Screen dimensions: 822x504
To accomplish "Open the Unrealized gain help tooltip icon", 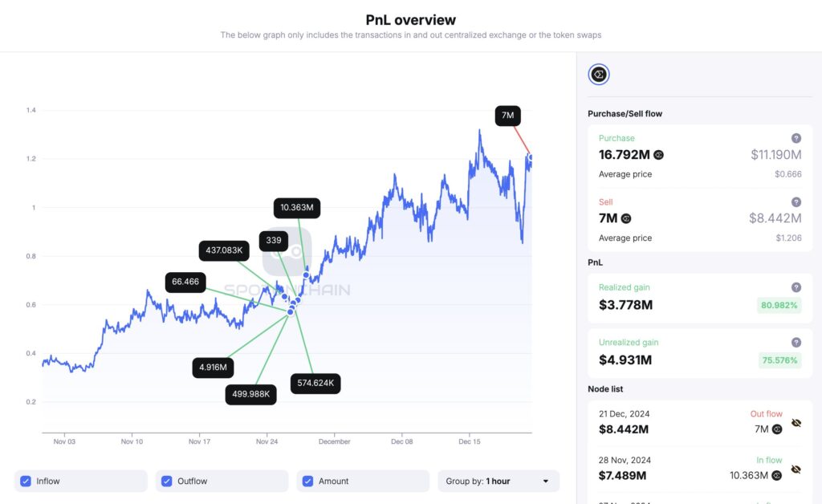I will tap(796, 342).
